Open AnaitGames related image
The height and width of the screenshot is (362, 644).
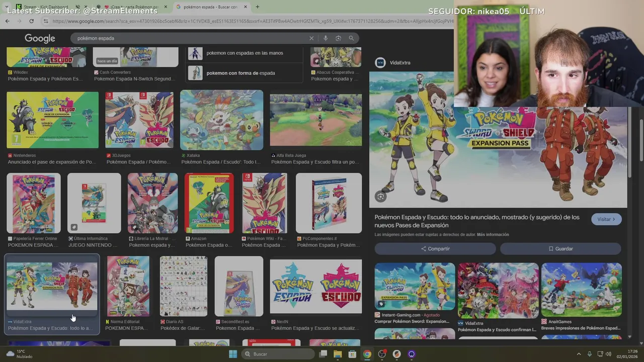tap(582, 290)
